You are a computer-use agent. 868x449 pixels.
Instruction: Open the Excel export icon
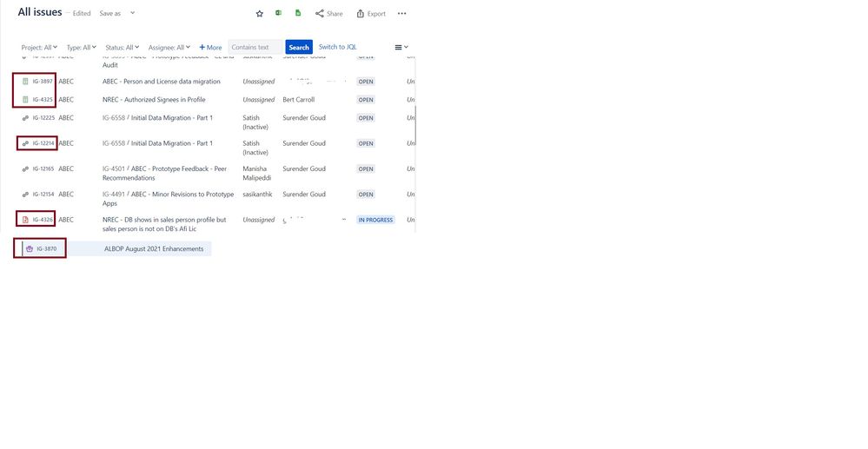[278, 13]
